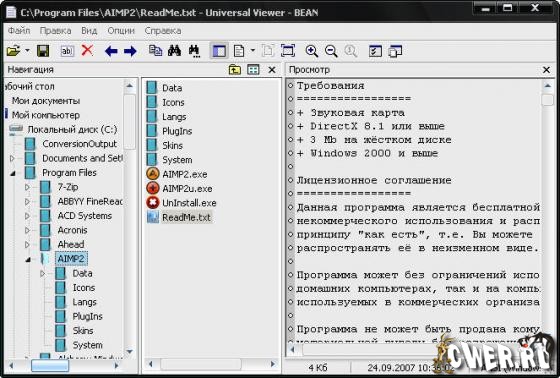Click the save floppy disk icon
The height and width of the screenshot is (378, 560).
(x=43, y=51)
